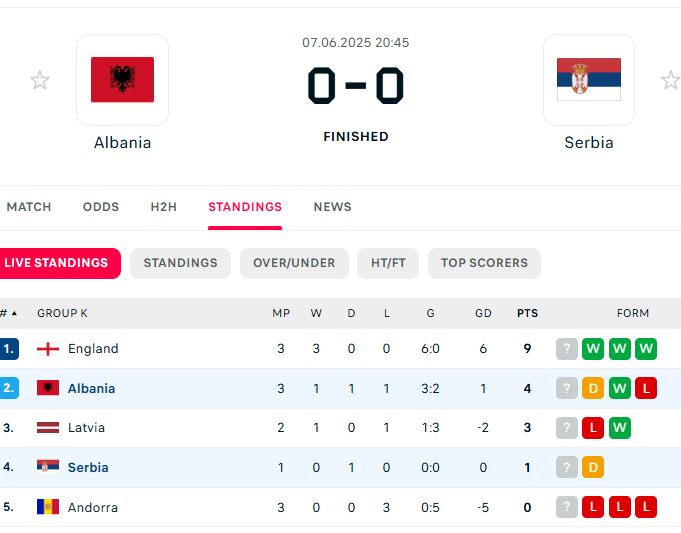Open Albania team via large flag logo

pos(122,80)
